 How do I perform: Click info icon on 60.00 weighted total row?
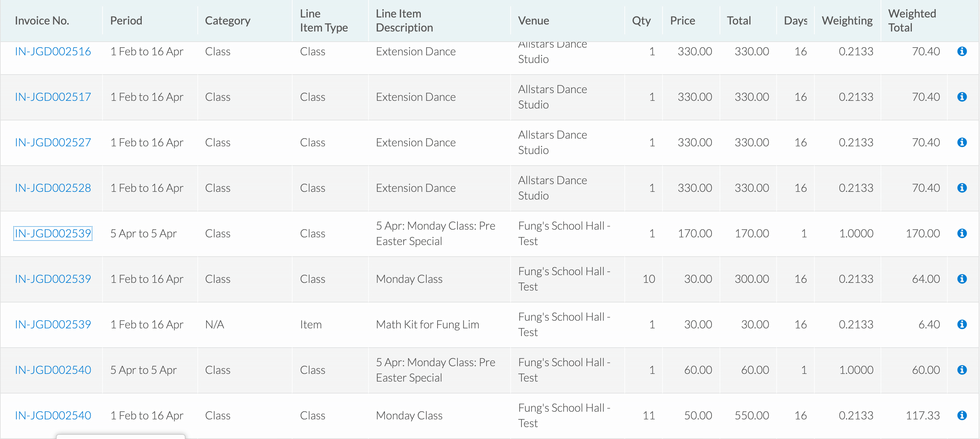pyautogui.click(x=962, y=370)
